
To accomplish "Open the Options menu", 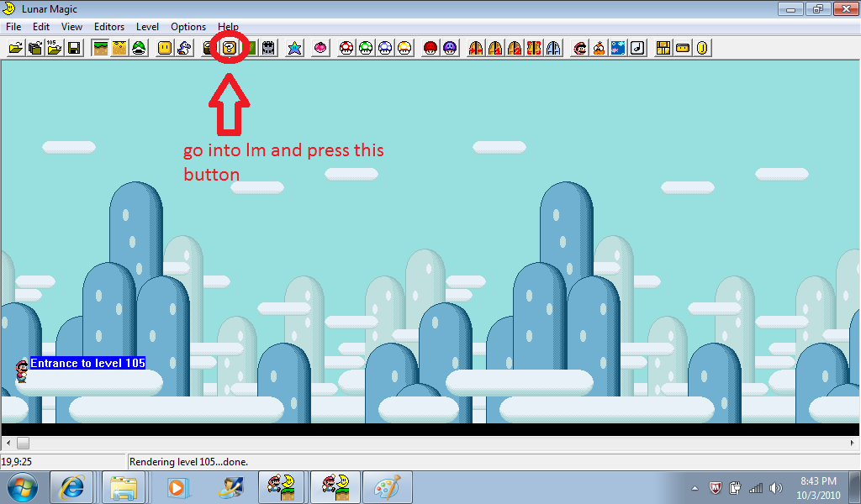I will click(188, 27).
